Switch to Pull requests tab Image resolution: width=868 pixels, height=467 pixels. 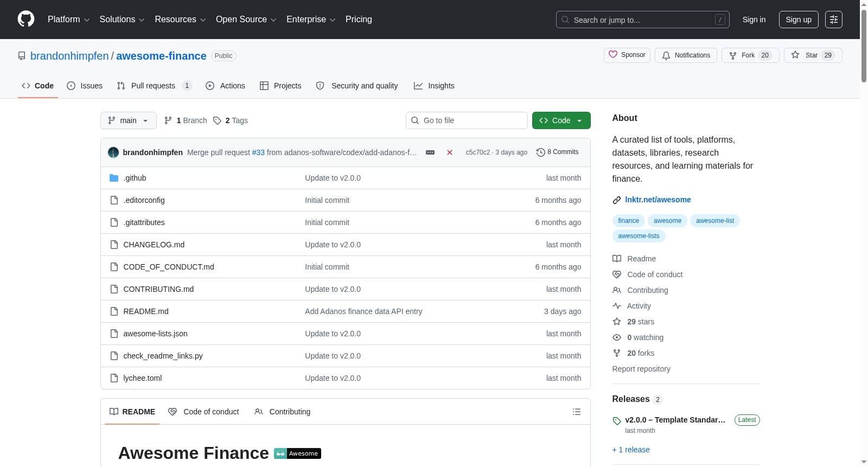click(155, 86)
